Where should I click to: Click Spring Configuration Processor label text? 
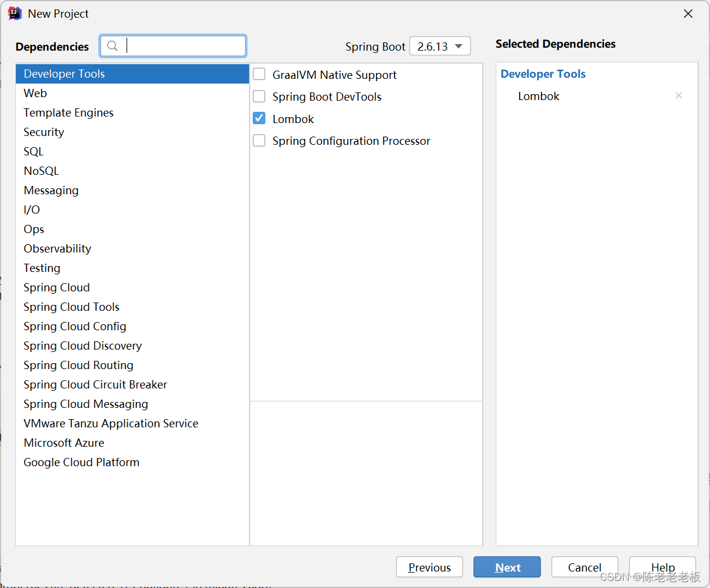351,141
